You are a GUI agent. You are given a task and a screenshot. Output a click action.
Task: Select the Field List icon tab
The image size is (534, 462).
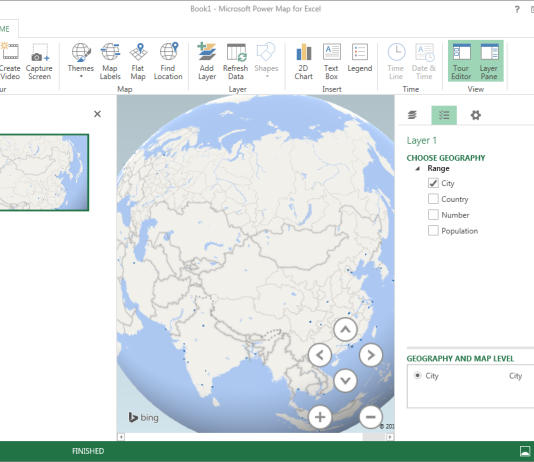[x=444, y=115]
